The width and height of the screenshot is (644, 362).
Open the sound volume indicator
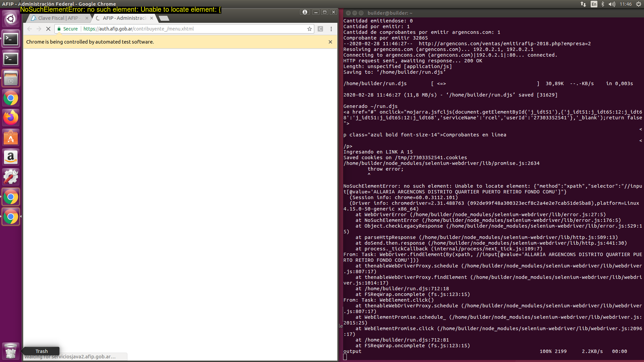tap(612, 4)
